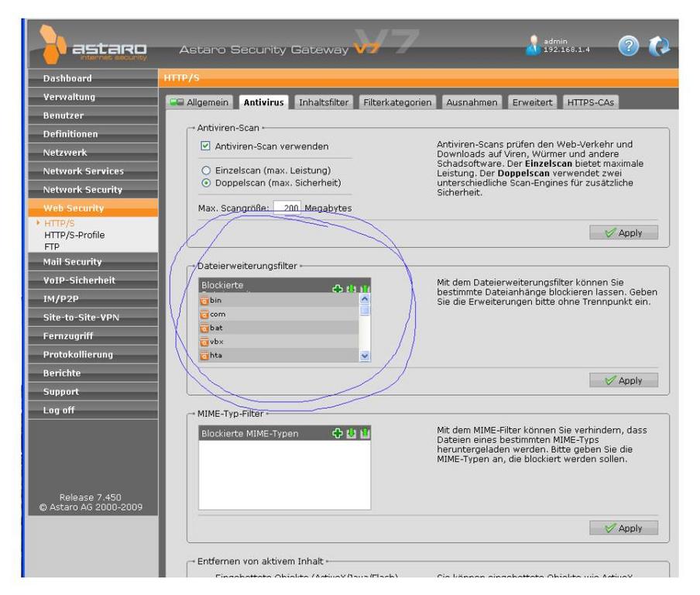The image size is (700, 595).
Task: Expand the Netzwerk sidebar menu
Action: coord(93,153)
